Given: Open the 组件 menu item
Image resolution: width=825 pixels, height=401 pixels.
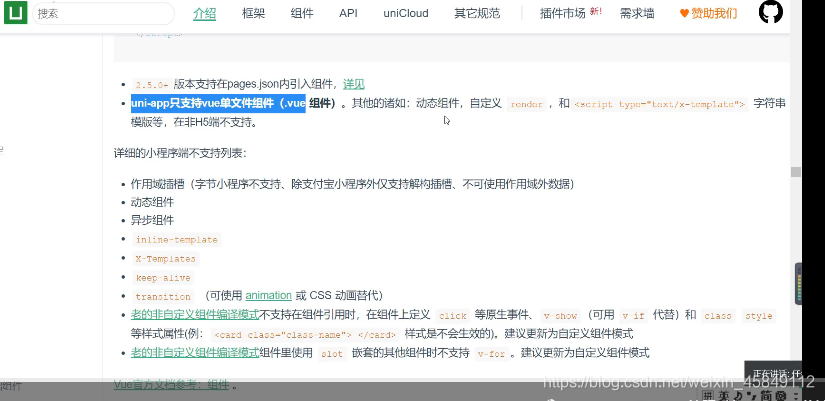Looking at the screenshot, I should click(302, 14).
